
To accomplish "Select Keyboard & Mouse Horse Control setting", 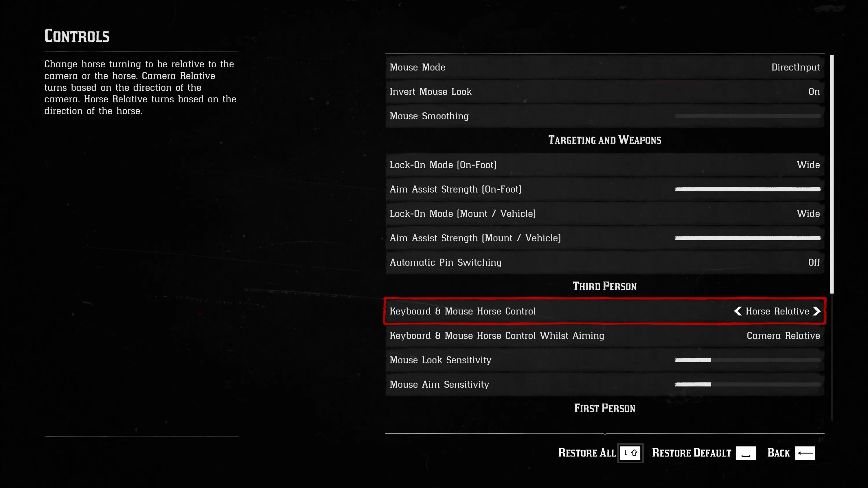I will 604,311.
